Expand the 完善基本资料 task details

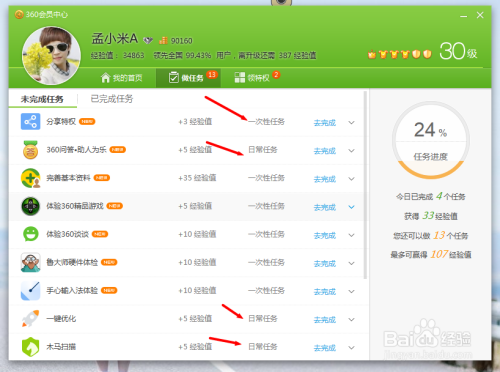click(351, 179)
